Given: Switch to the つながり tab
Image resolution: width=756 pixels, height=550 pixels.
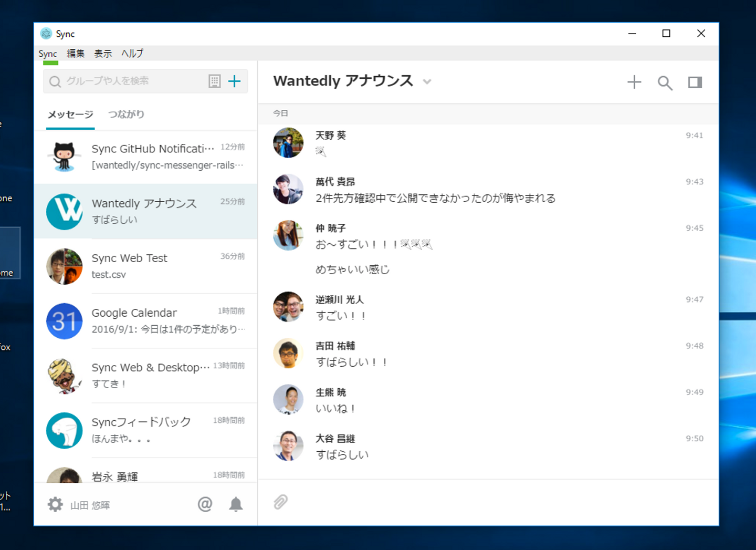Looking at the screenshot, I should pos(126,115).
